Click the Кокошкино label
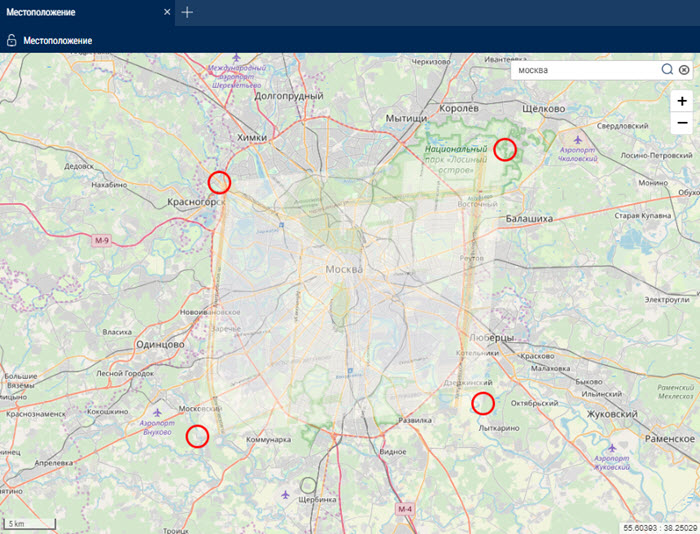The width and height of the screenshot is (700, 534). coord(108,412)
